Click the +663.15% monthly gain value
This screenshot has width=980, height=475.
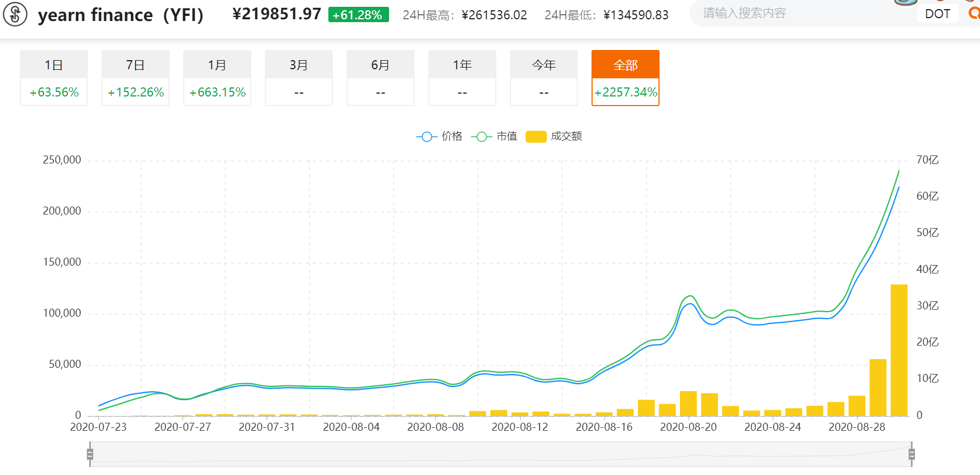(217, 92)
